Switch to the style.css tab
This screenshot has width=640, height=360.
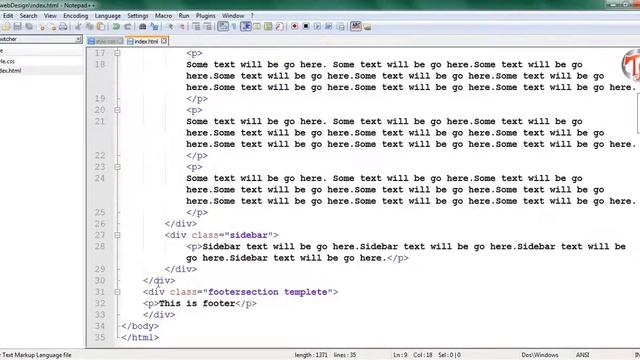pyautogui.click(x=105, y=41)
